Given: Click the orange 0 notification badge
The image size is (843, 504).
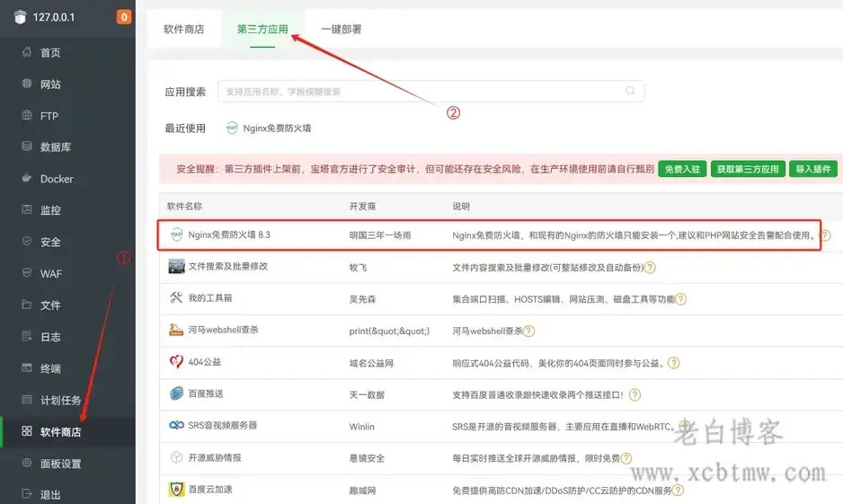Looking at the screenshot, I should pyautogui.click(x=124, y=17).
